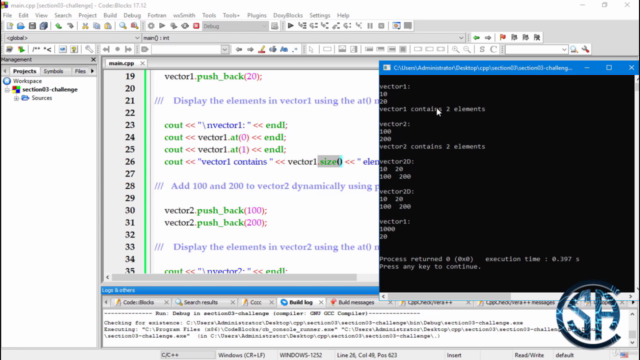Open the search text combo box arrow
The height and width of the screenshot is (360, 640).
pyautogui.click(x=224, y=49)
